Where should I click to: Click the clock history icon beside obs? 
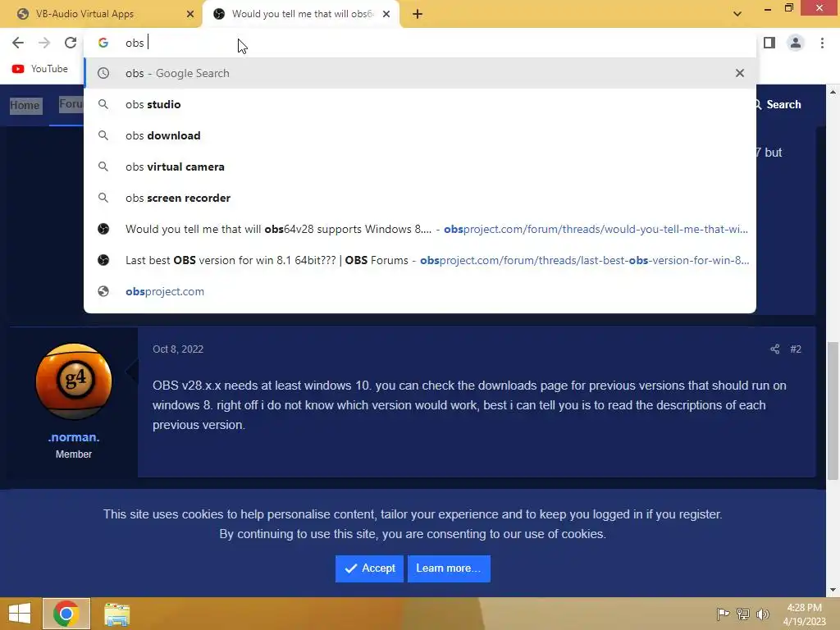(103, 73)
